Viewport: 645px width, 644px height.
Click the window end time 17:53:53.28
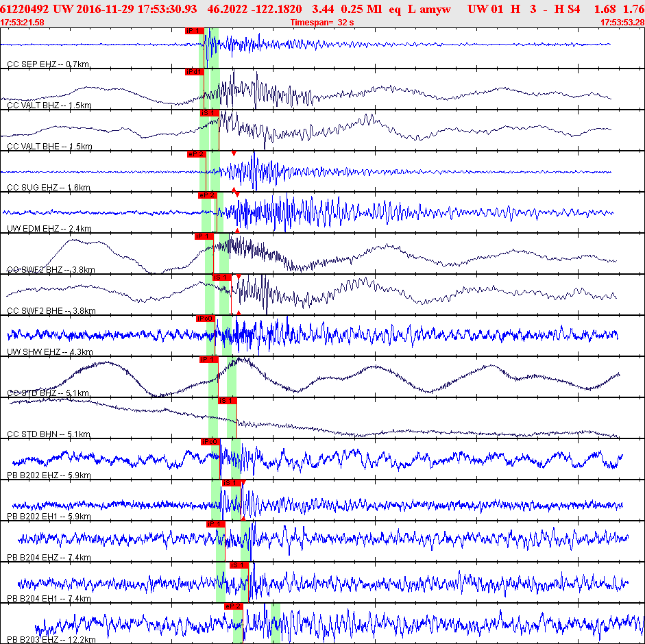pos(623,23)
